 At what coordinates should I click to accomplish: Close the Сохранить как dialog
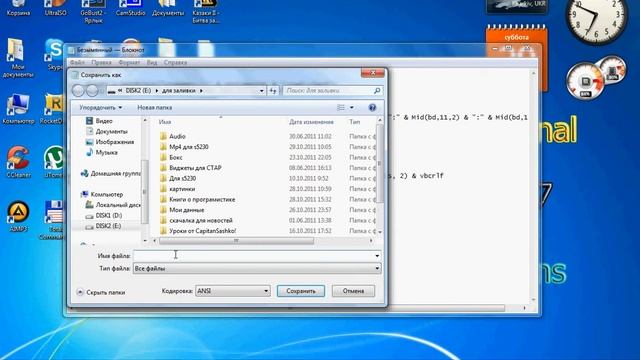click(373, 73)
